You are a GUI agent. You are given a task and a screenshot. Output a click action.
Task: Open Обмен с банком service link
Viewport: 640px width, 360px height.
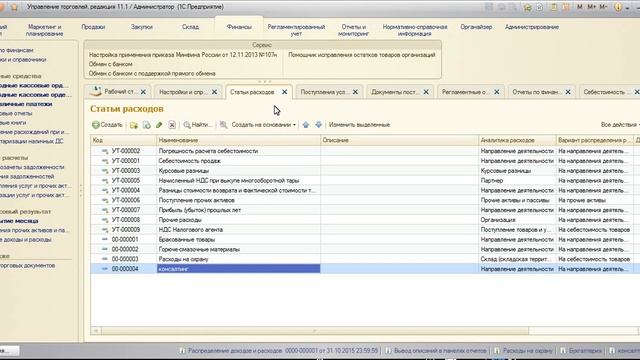point(111,64)
